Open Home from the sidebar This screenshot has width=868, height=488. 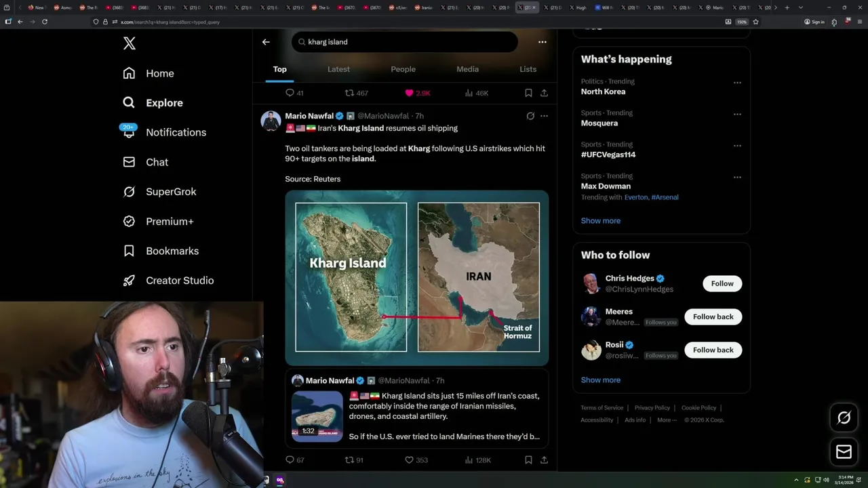[x=149, y=73]
